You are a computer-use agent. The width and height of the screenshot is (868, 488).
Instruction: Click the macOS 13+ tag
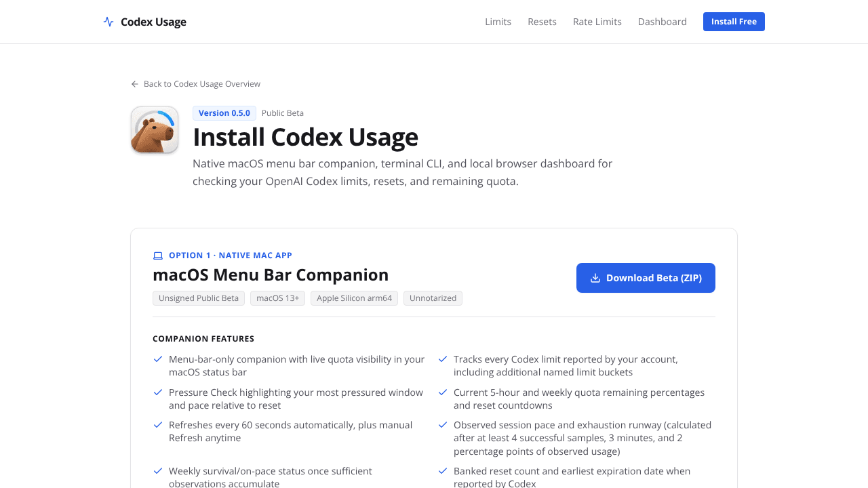coord(277,298)
